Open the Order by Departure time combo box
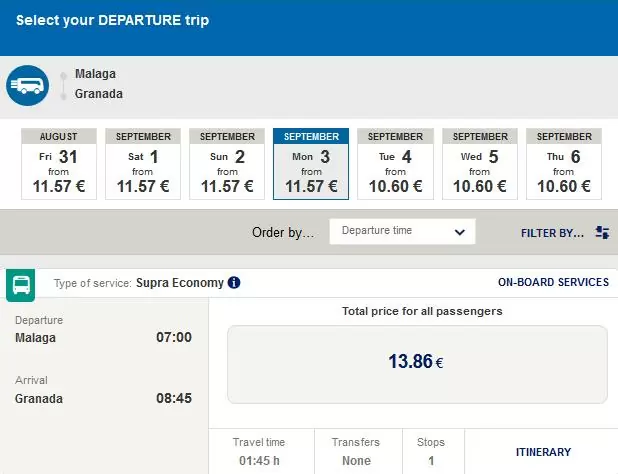The width and height of the screenshot is (618, 474). [402, 232]
